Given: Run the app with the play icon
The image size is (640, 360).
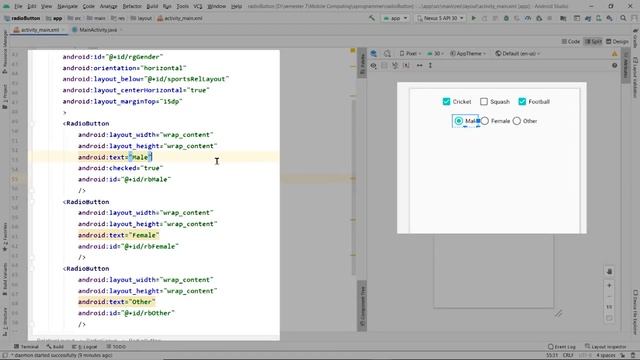Looking at the screenshot, I should point(473,18).
